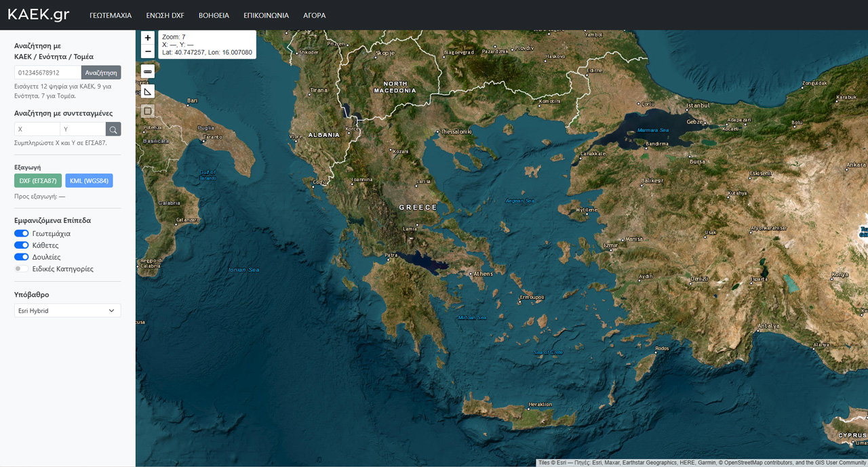This screenshot has width=868, height=467.
Task: Open the ΒΟΗΘΕΙΑ menu
Action: tap(214, 14)
